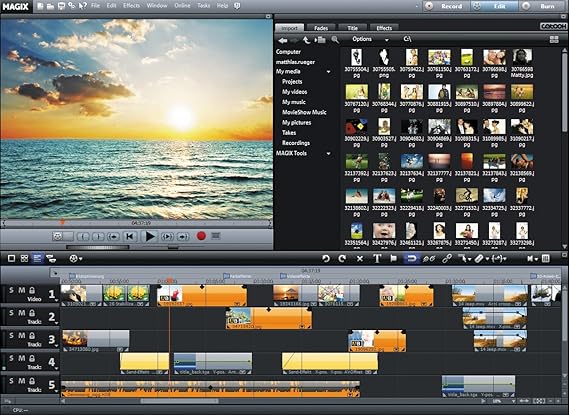Lock track 5 with padlock icon
This screenshot has height=415, width=569.
[32, 381]
